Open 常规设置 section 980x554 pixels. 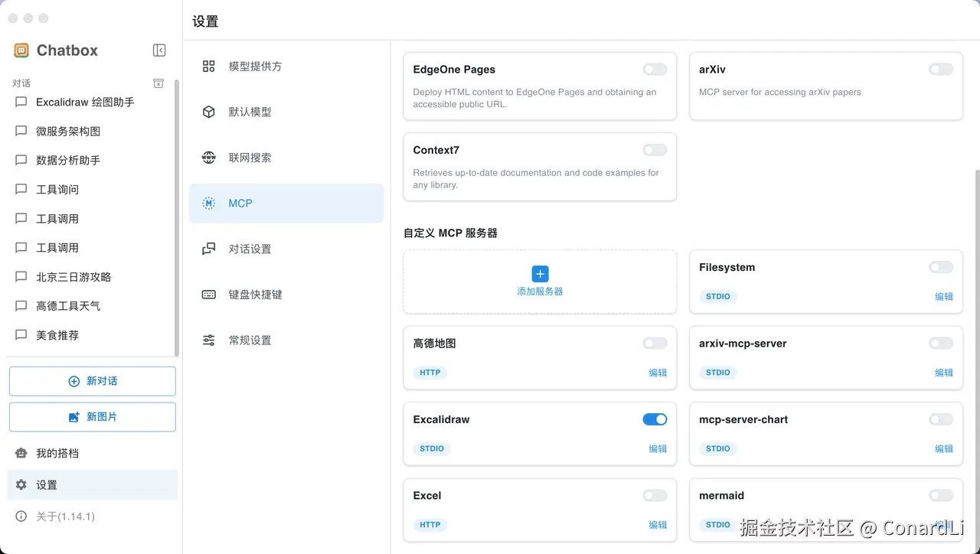tap(286, 341)
